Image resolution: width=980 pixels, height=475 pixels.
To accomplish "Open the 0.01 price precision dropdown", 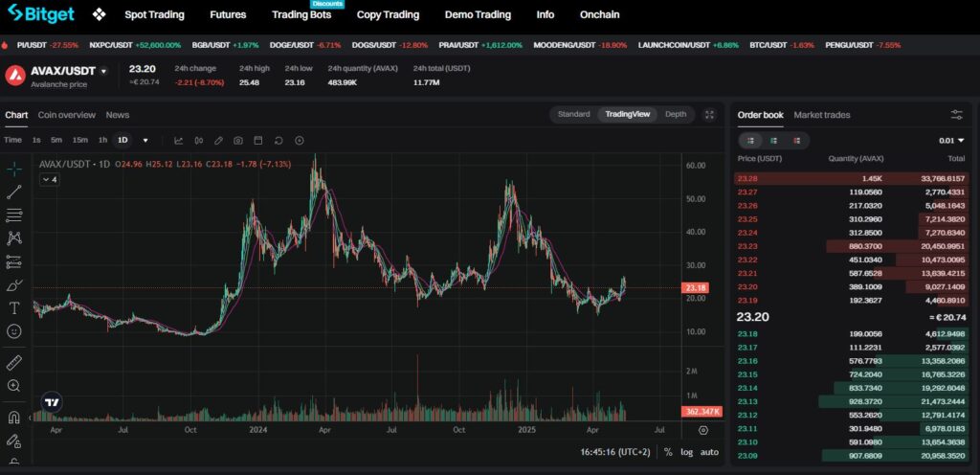I will click(951, 140).
